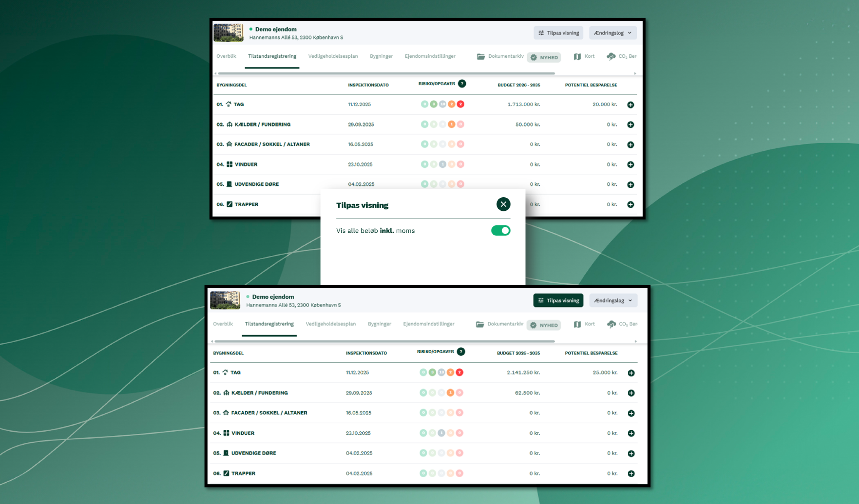Toggle the "Vis alle beløb inkl. moms" switch
The height and width of the screenshot is (504, 859).
500,231
